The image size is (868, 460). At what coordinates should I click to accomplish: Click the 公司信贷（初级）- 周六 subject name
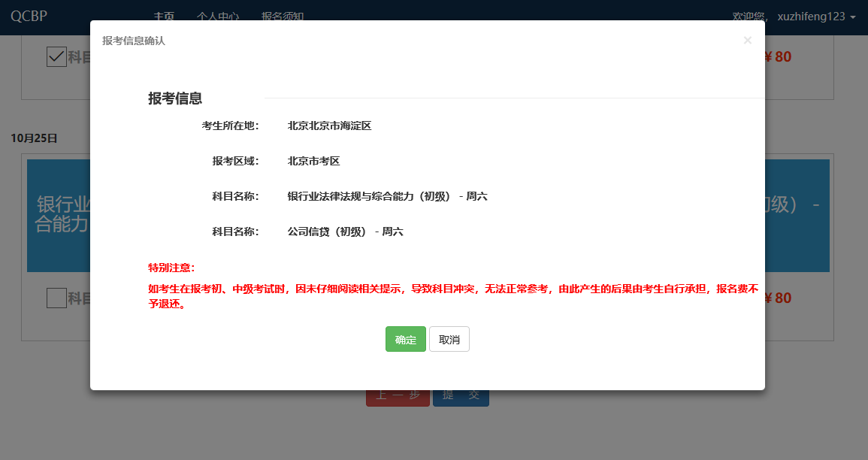345,231
